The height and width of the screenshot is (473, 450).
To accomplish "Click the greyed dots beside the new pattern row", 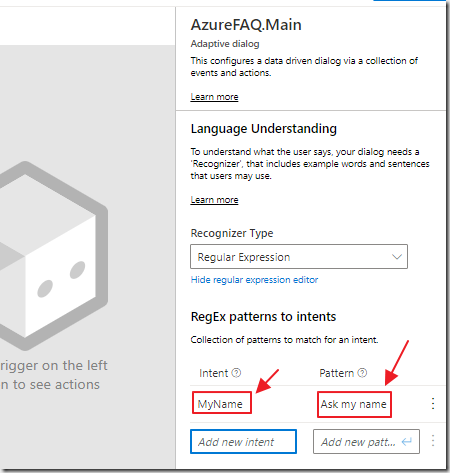I will pyautogui.click(x=433, y=441).
